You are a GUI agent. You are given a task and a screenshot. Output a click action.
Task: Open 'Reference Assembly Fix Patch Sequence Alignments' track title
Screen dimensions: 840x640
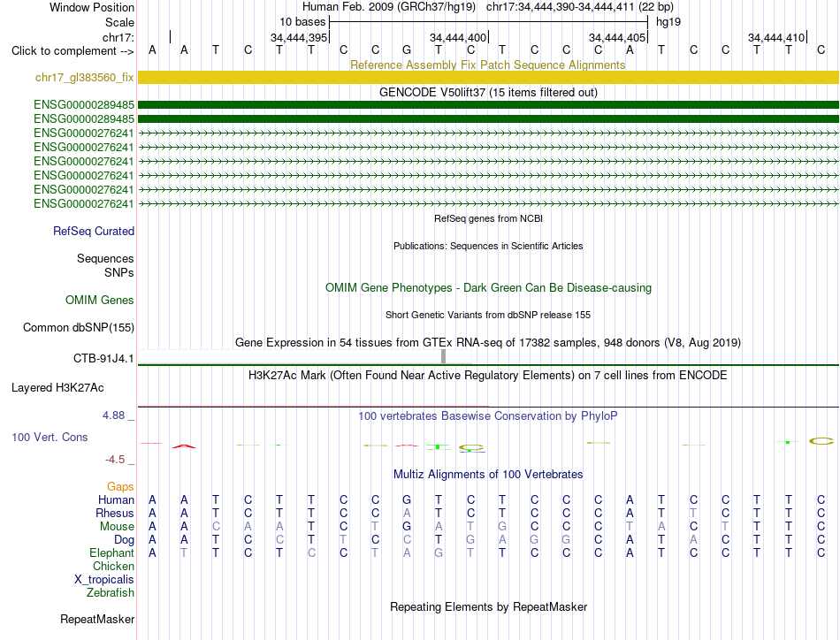coord(487,65)
